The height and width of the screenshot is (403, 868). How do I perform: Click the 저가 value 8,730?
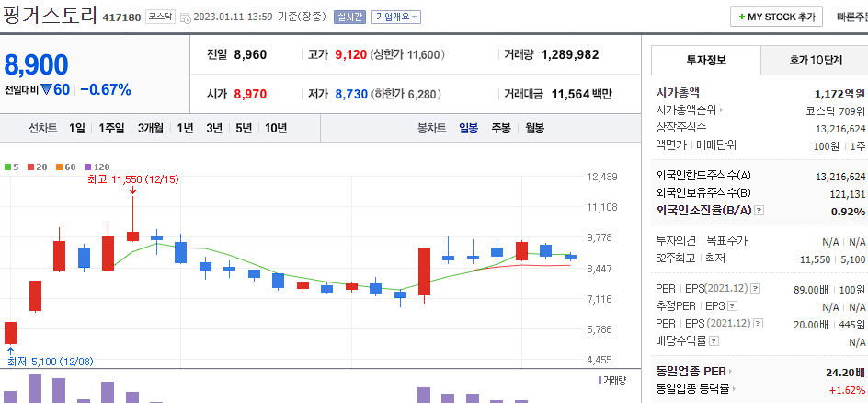tap(351, 94)
